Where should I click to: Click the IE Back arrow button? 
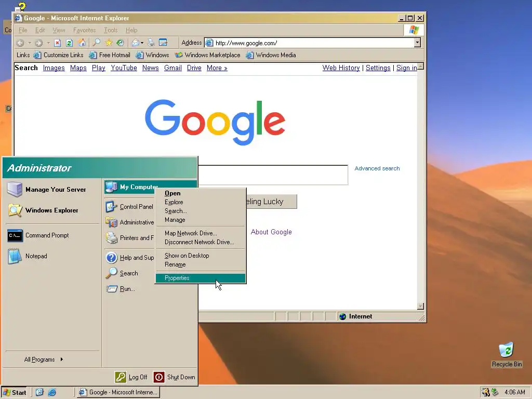[x=20, y=43]
